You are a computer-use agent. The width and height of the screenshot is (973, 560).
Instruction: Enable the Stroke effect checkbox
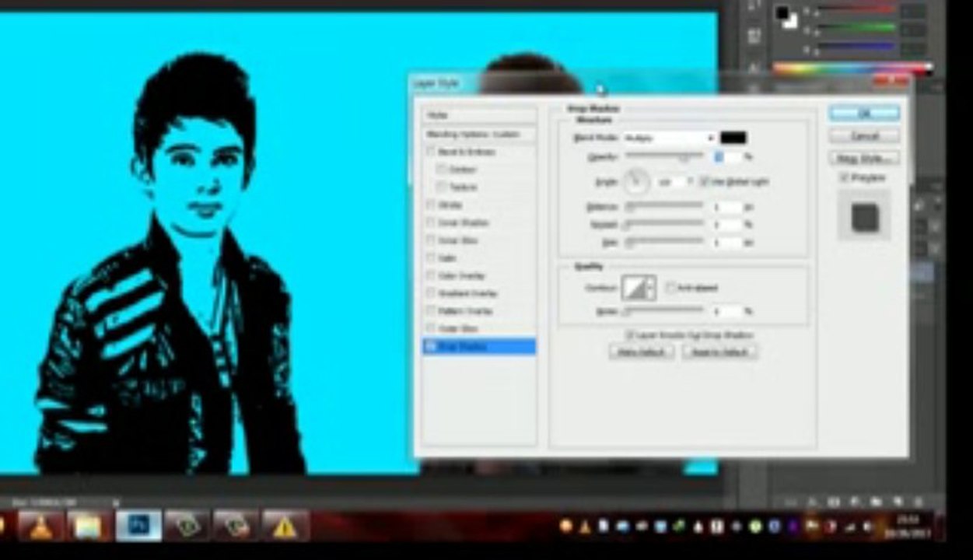431,205
